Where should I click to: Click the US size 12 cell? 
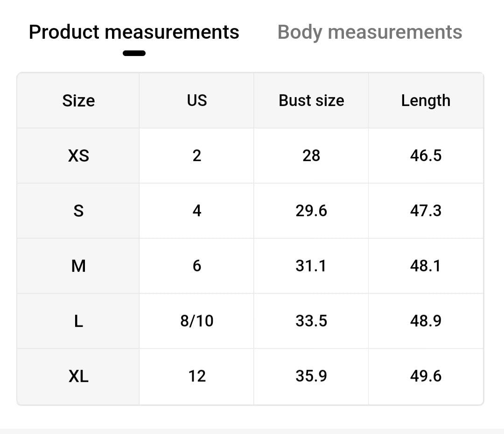pos(196,376)
